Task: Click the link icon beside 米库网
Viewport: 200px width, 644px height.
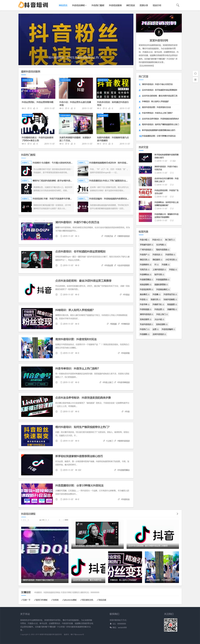Action: tap(52, 600)
